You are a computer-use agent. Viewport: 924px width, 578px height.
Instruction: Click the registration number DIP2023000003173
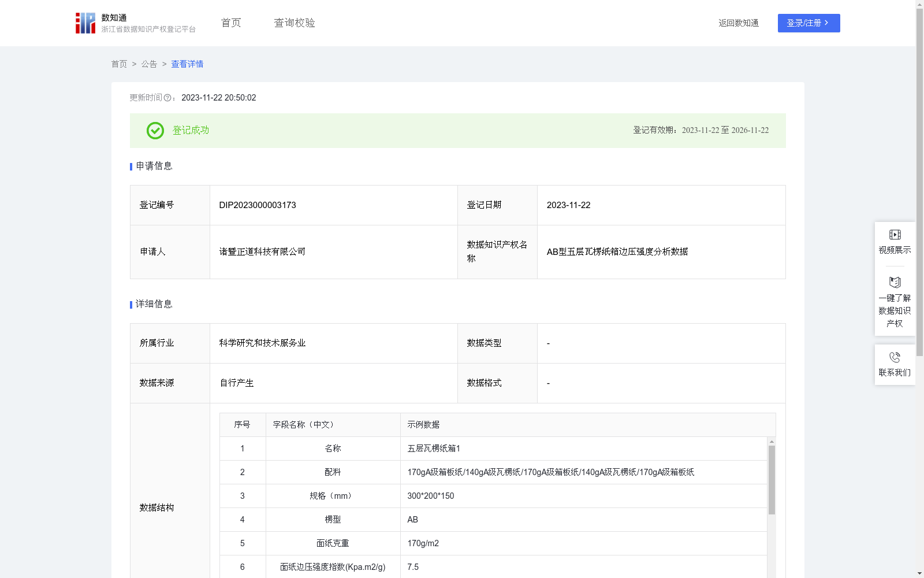(x=258, y=205)
